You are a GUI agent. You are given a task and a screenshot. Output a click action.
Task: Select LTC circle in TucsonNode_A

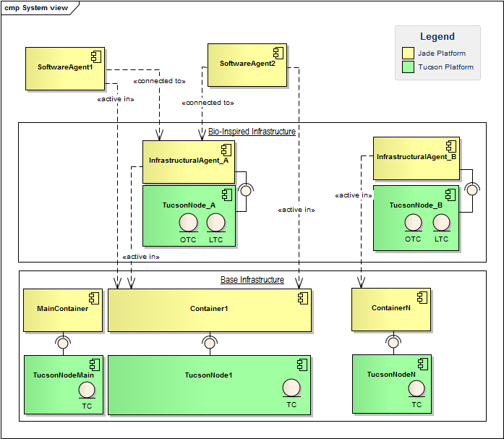coord(215,222)
